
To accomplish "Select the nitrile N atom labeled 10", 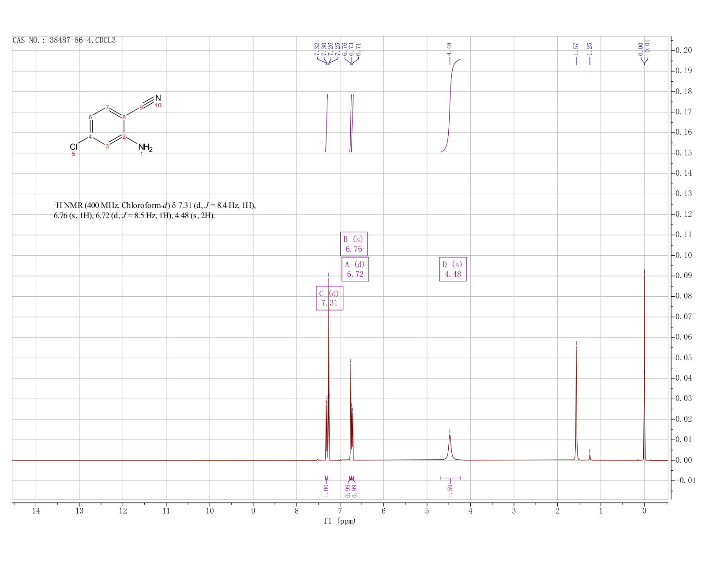I will (158, 98).
